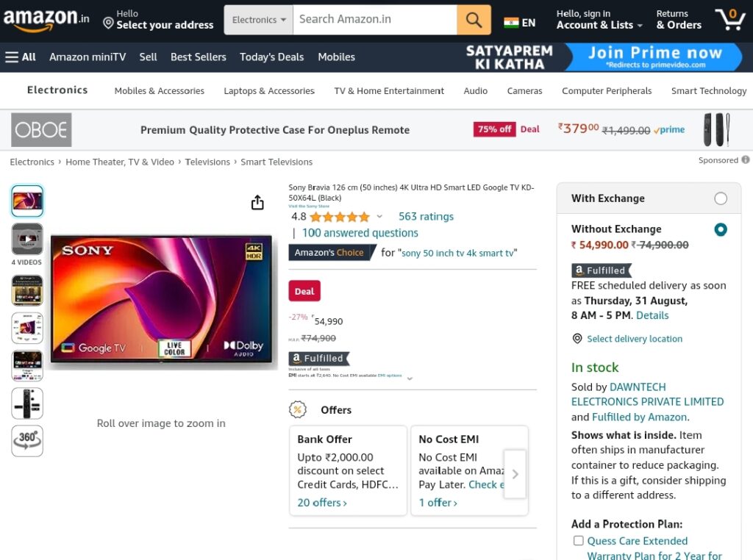Click the orange search magnifier button
Viewport: 753px width, 560px height.
coord(474,20)
